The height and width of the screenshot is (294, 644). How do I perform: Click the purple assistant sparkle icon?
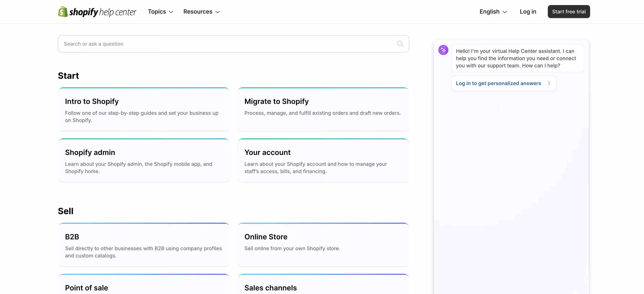click(x=443, y=50)
